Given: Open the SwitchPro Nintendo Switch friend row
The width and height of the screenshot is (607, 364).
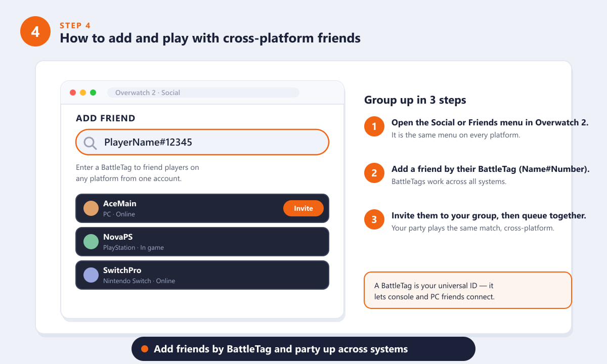Looking at the screenshot, I should pyautogui.click(x=202, y=275).
